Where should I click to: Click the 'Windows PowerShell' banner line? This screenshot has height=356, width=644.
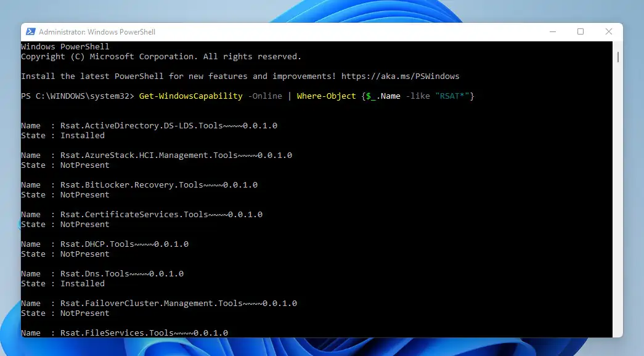click(65, 46)
